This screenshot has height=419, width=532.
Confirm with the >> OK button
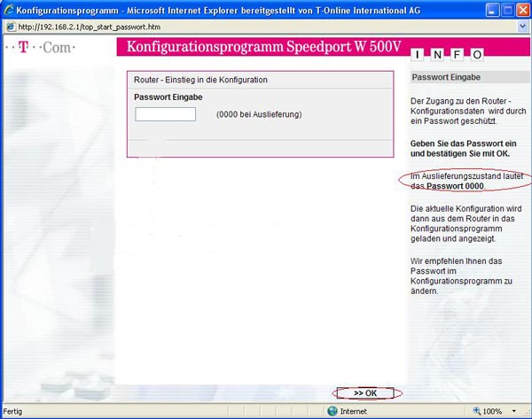point(365,393)
